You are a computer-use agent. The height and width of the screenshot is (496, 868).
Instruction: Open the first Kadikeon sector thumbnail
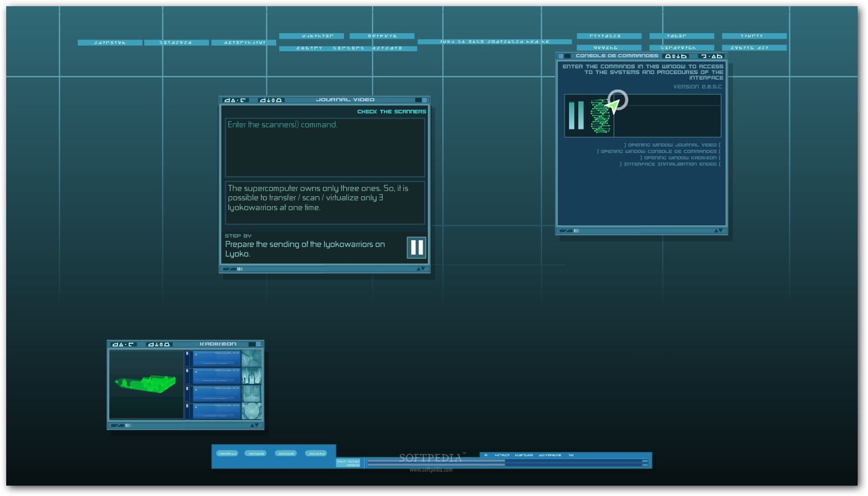point(252,358)
